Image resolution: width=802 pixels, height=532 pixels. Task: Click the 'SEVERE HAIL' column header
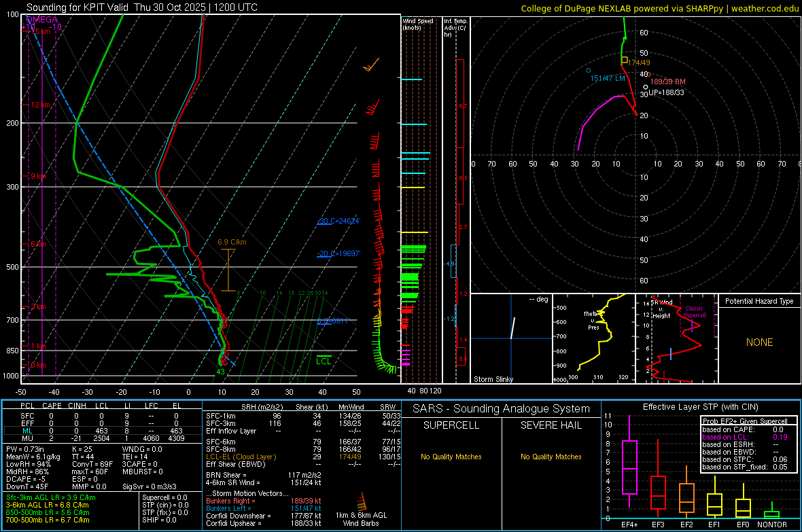(551, 425)
